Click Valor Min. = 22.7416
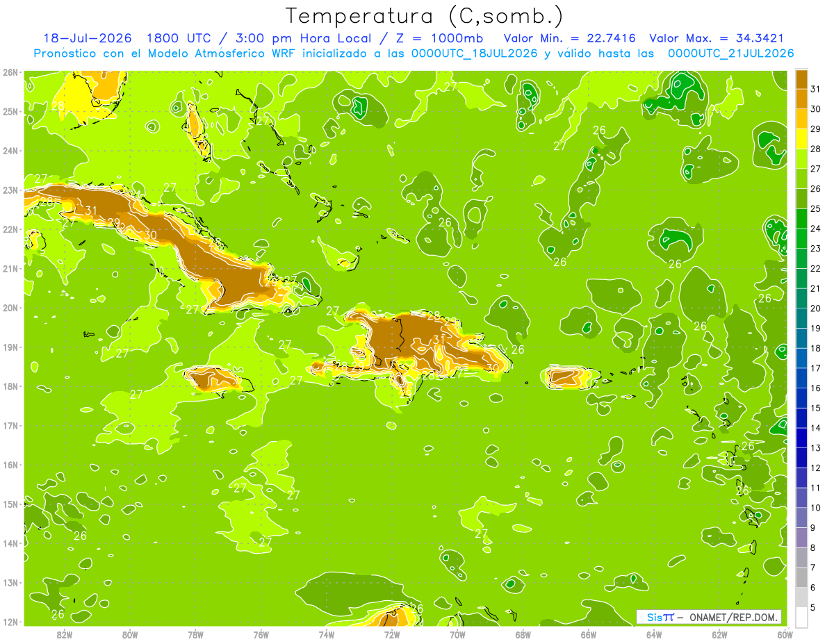 (569, 38)
